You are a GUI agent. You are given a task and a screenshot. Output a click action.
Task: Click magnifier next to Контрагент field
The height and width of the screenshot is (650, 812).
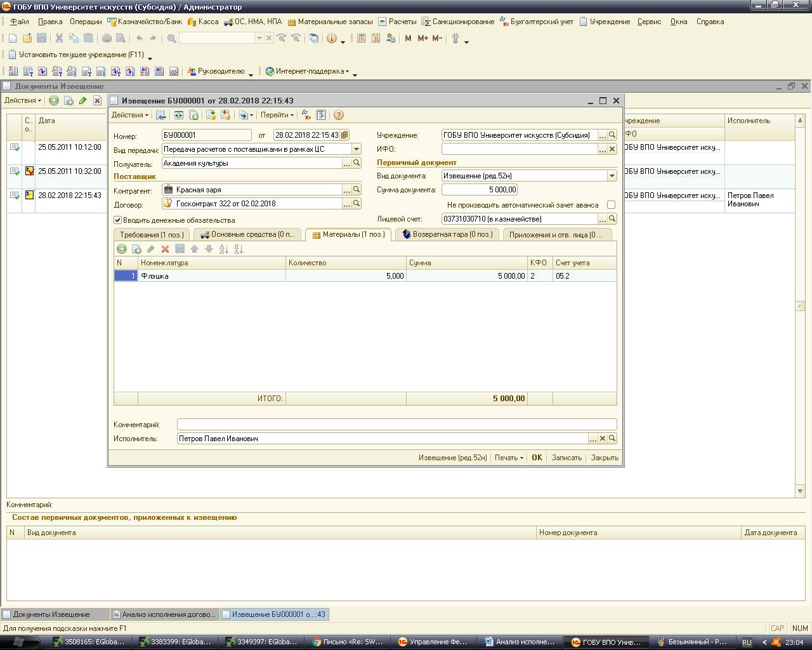click(357, 190)
